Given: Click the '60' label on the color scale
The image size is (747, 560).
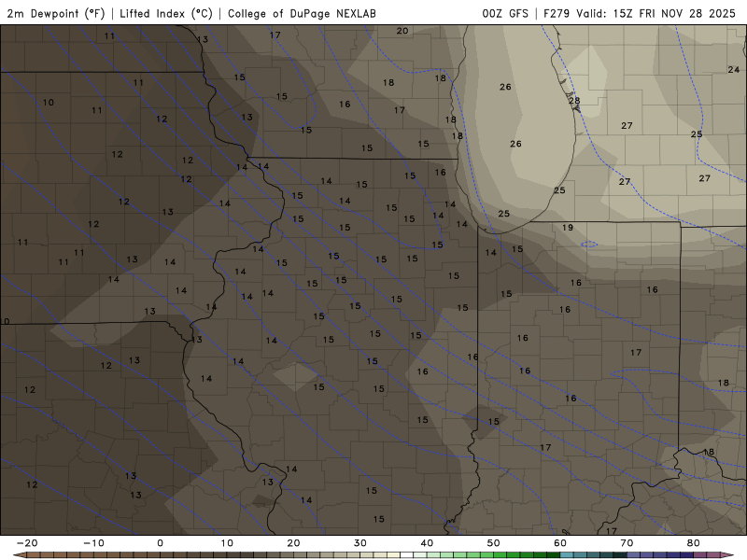Looking at the screenshot, I should (x=560, y=543).
